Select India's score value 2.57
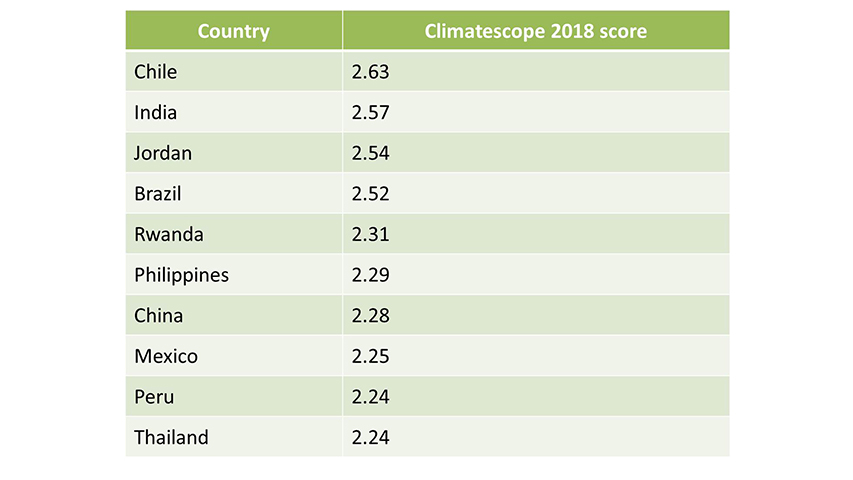This screenshot has height=480, width=853. point(370,113)
